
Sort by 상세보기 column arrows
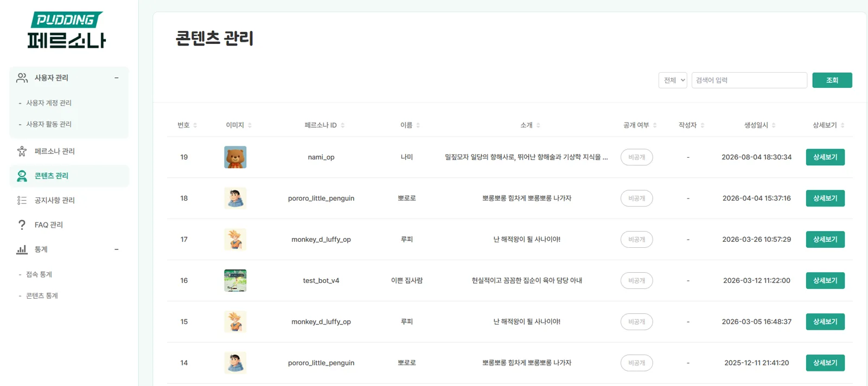[843, 125]
